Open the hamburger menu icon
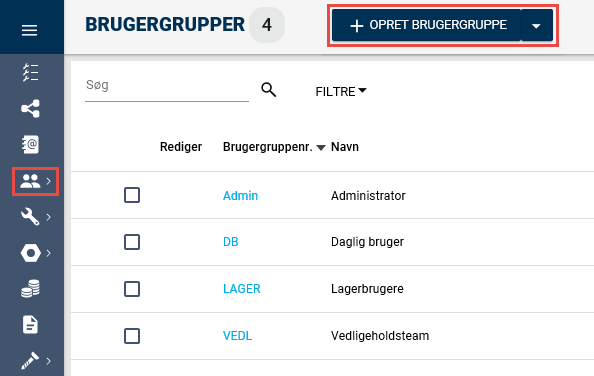The image size is (594, 376). tap(29, 30)
